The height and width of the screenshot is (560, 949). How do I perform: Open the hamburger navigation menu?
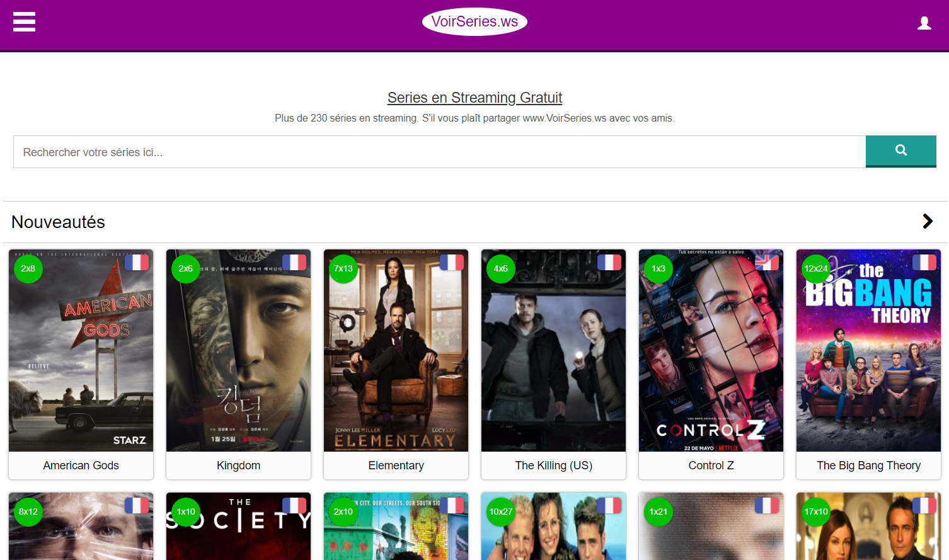pos(24,22)
